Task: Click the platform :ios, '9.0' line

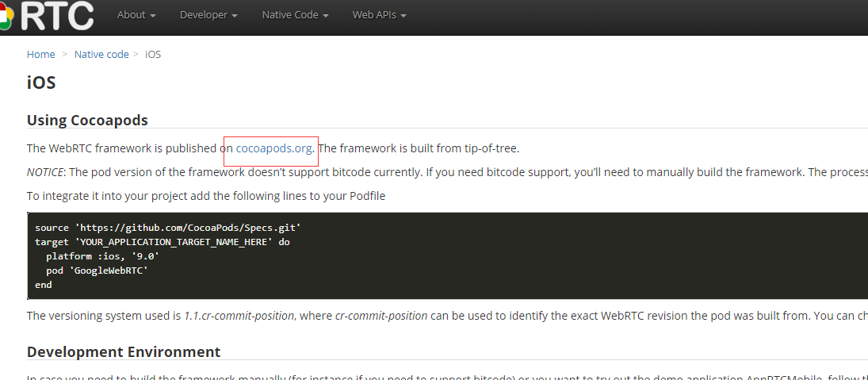Action: point(102,256)
